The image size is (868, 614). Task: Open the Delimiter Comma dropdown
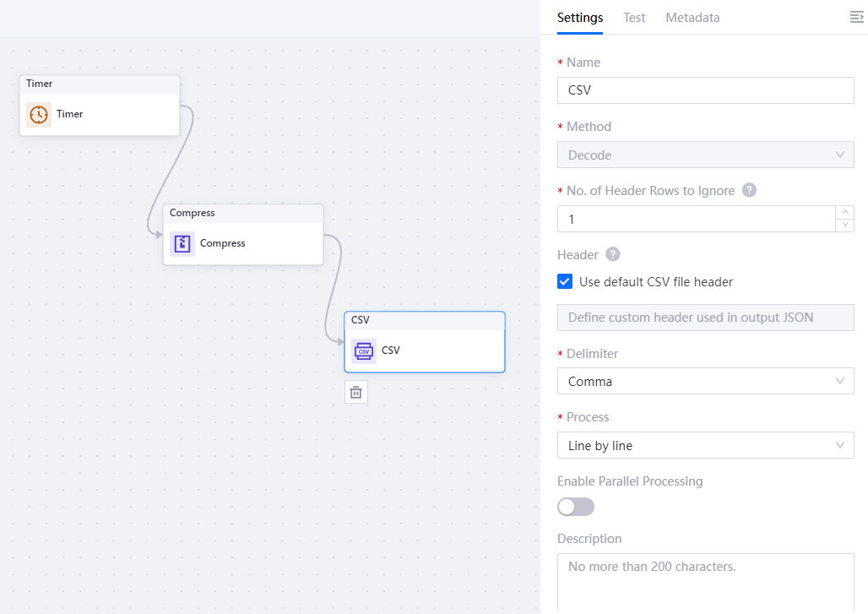click(705, 382)
